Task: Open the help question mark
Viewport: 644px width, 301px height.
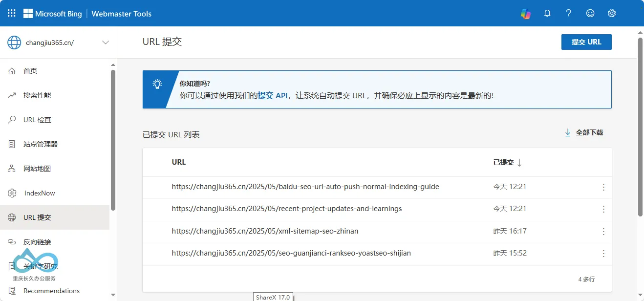Action: point(569,14)
